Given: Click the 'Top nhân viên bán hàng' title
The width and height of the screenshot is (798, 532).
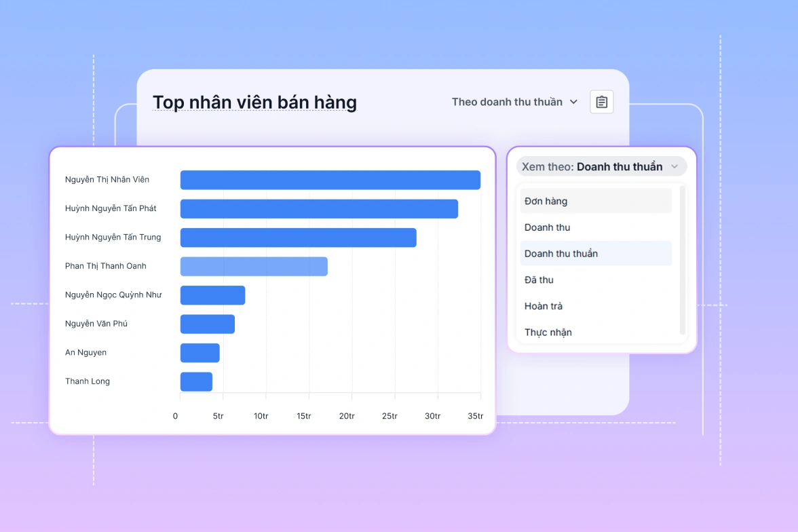Looking at the screenshot, I should 254,102.
